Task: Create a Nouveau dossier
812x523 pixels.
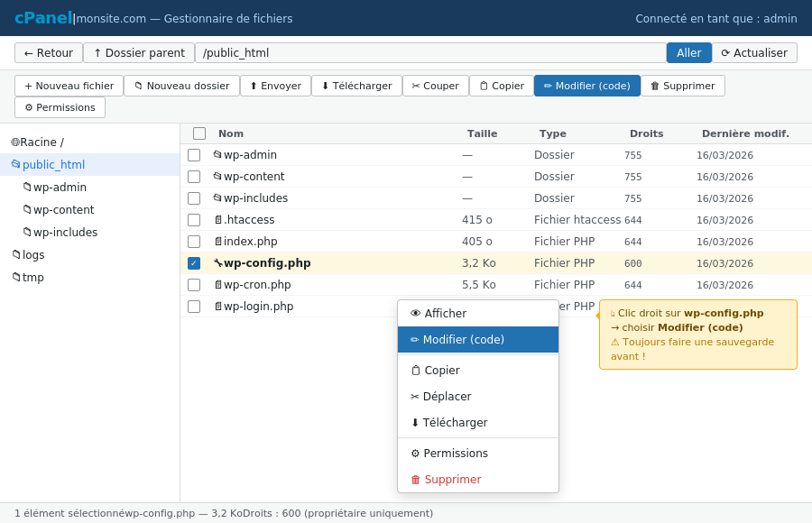Action: [181, 86]
